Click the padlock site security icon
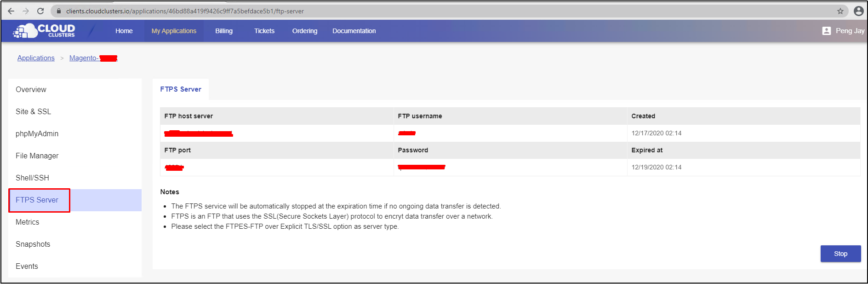This screenshot has height=284, width=868. [x=59, y=11]
